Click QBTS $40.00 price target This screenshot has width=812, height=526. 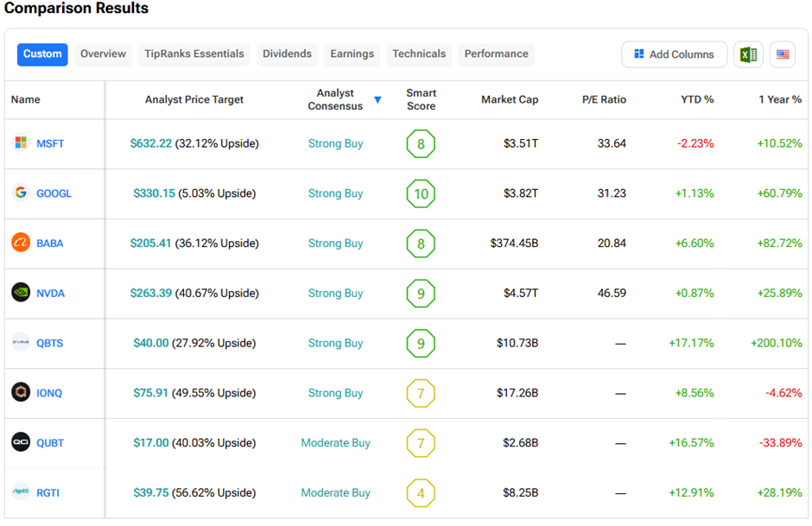(x=151, y=343)
